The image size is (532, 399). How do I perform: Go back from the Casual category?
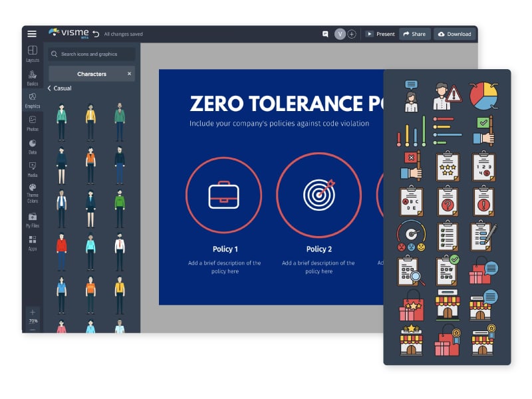49,88
